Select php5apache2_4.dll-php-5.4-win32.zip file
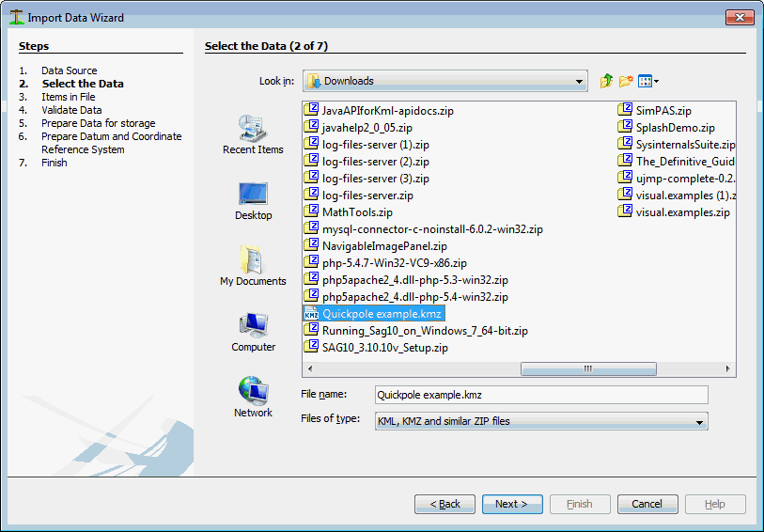Screen dimensions: 764x532 406,297
